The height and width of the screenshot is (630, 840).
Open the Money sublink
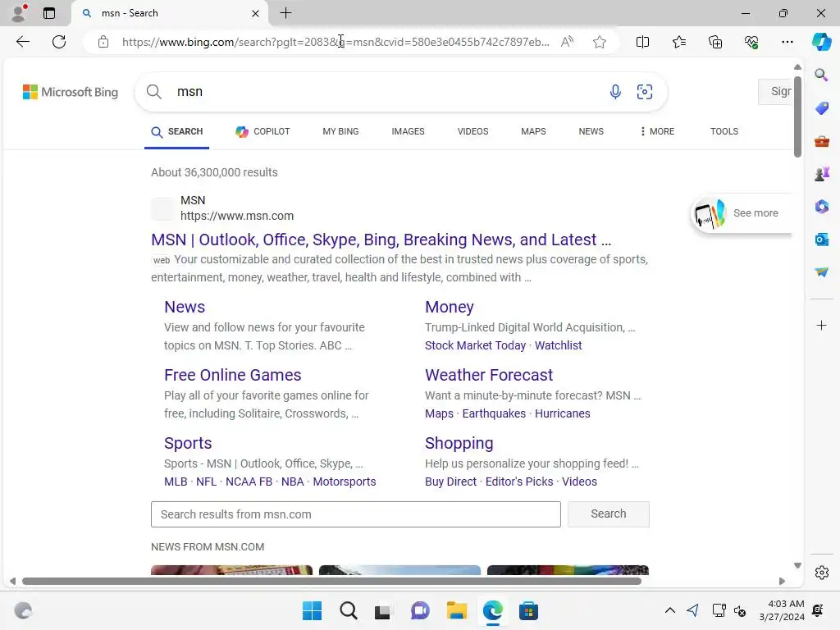tap(449, 307)
